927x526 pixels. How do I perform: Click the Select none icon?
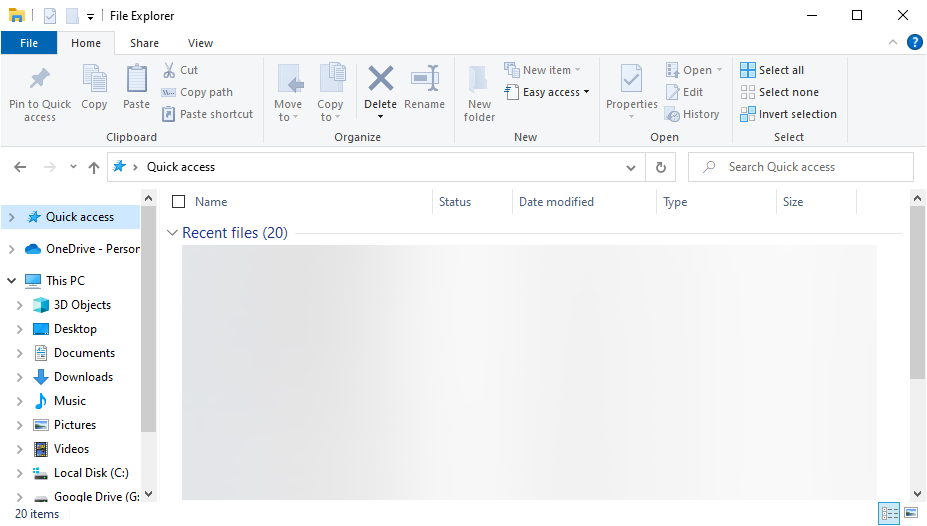pyautogui.click(x=747, y=92)
